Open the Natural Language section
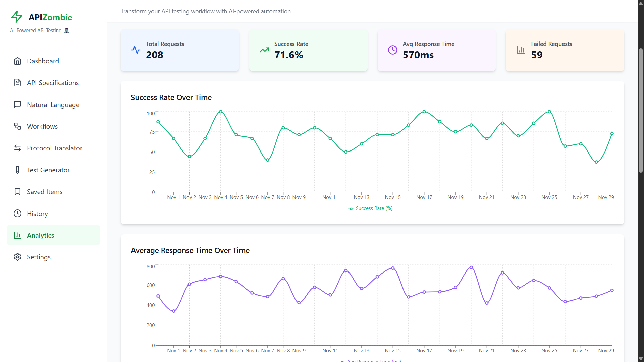Viewport: 644px width, 362px height. [x=53, y=105]
